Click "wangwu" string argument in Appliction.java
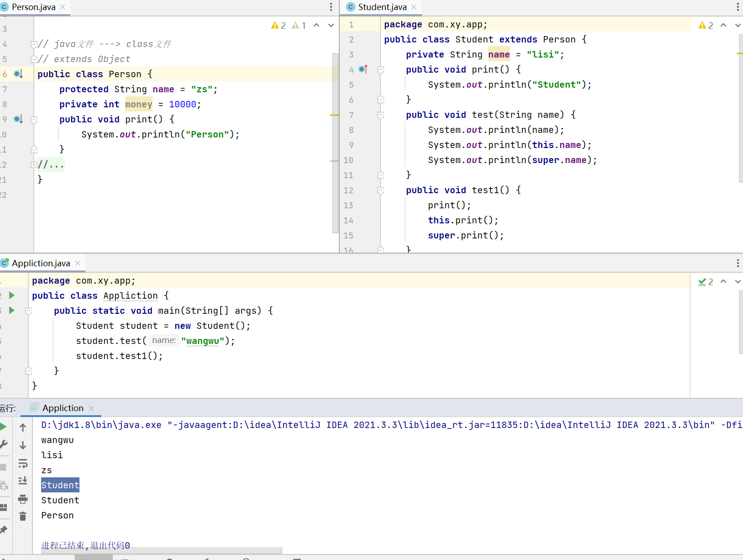Screen dimensions: 743x560 pyautogui.click(x=203, y=341)
